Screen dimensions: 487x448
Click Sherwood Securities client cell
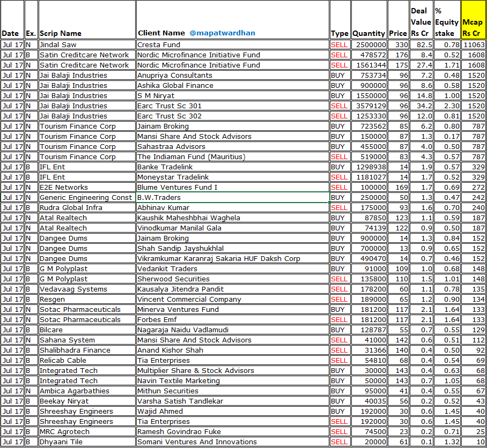[x=233, y=279]
